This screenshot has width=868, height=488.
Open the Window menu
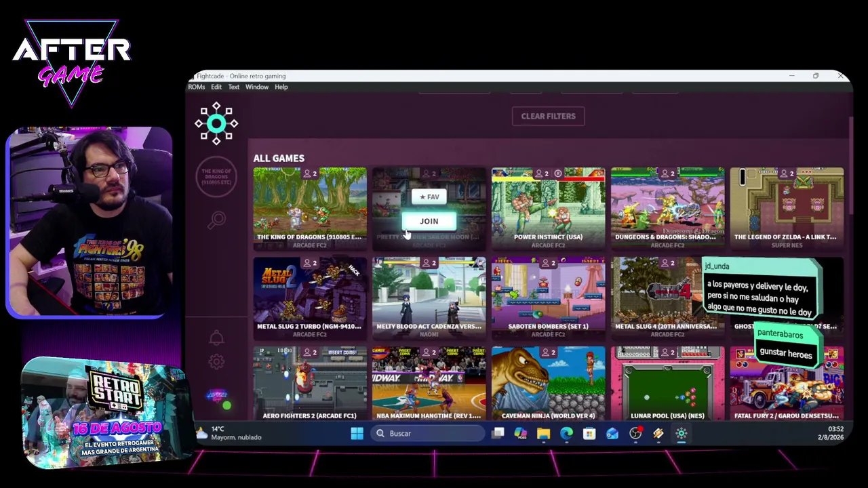click(x=257, y=87)
